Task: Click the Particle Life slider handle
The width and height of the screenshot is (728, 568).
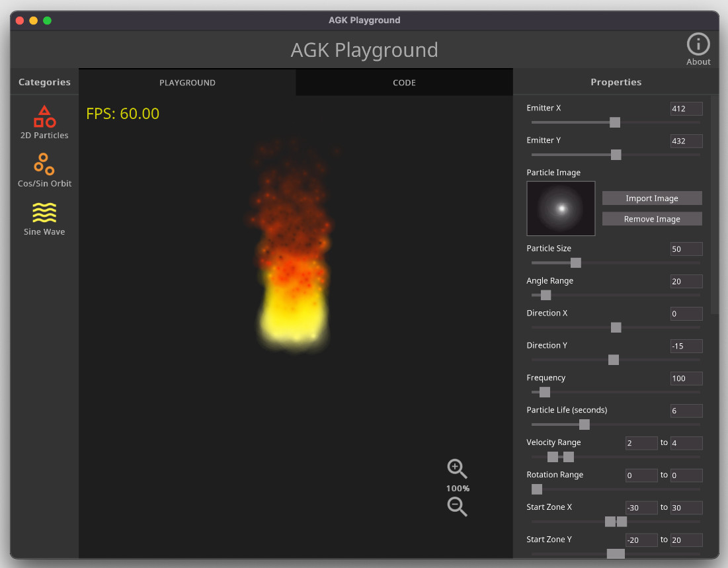Action: click(584, 425)
